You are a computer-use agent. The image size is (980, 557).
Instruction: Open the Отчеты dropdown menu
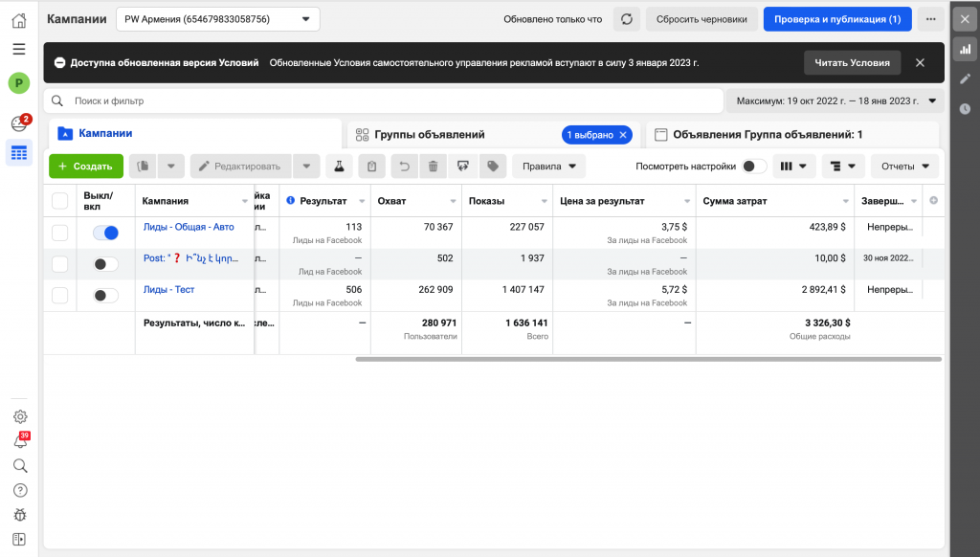point(904,167)
